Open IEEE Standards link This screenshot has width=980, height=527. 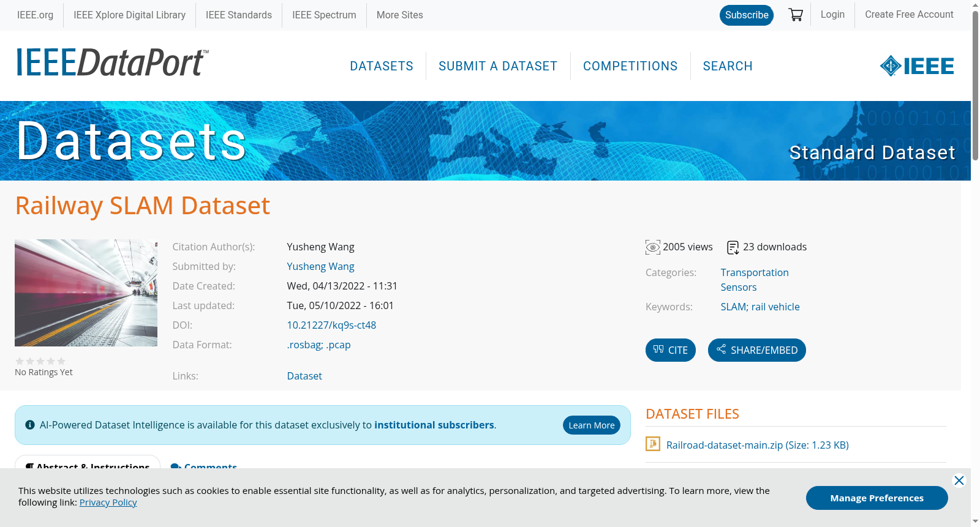pos(239,15)
